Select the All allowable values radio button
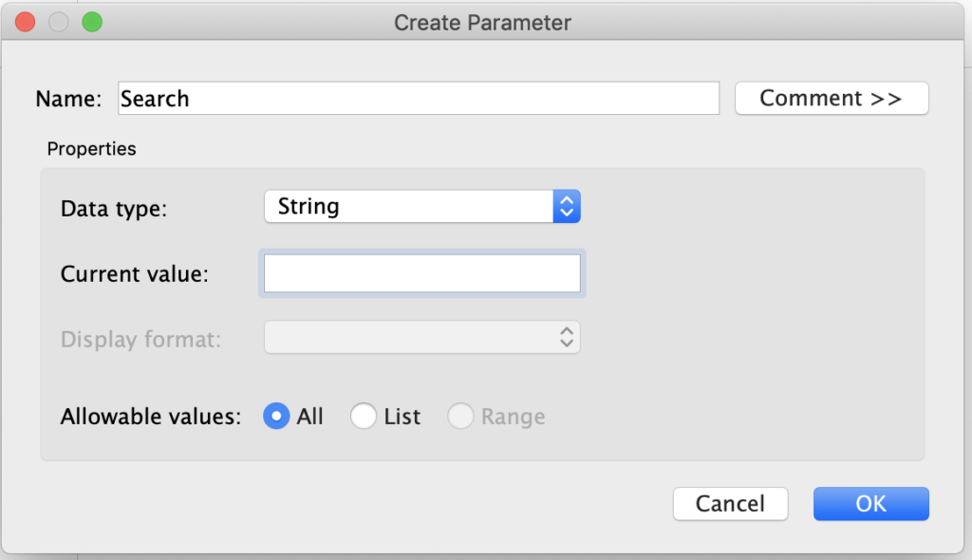 [x=276, y=416]
